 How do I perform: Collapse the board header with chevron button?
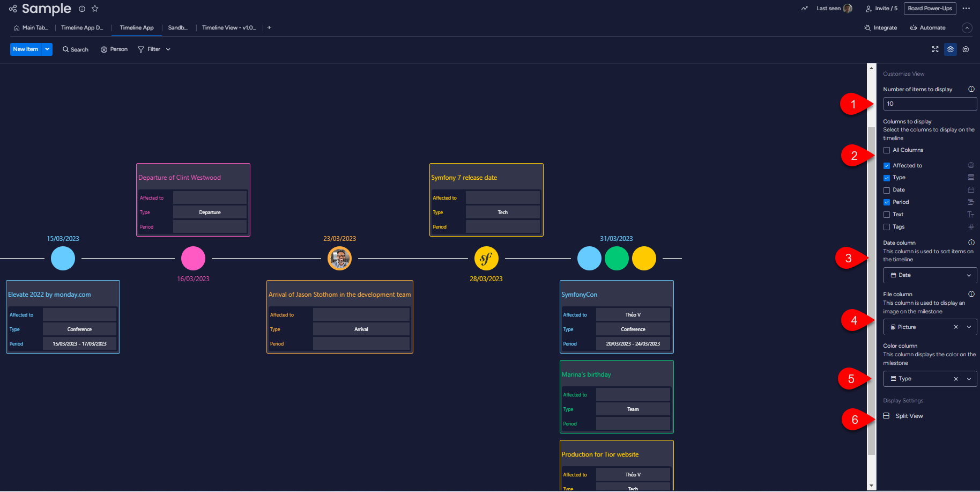click(x=967, y=28)
